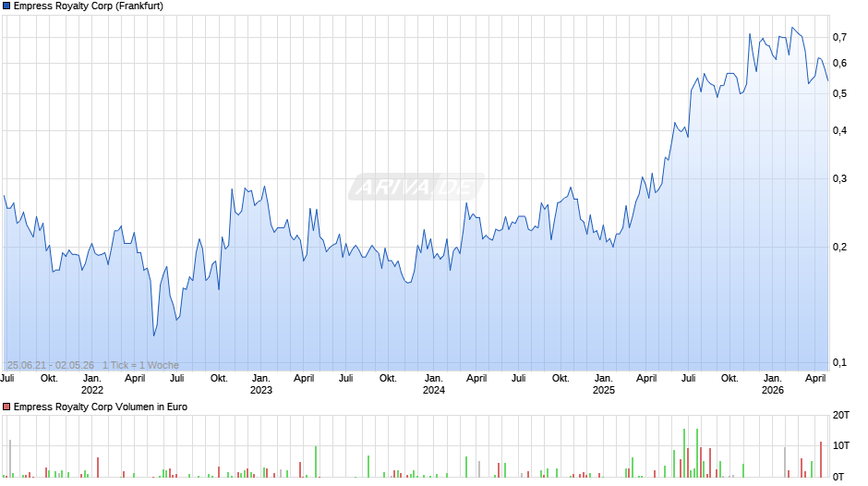Click the 'Jan. 2026' time axis label
This screenshot has width=868, height=486.
773,384
